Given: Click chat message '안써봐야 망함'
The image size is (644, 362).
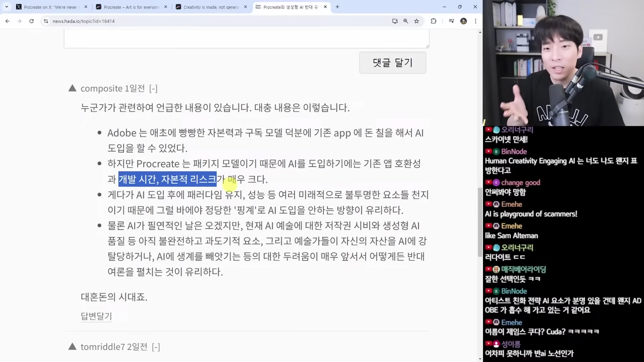Looking at the screenshot, I should pyautogui.click(x=505, y=192).
